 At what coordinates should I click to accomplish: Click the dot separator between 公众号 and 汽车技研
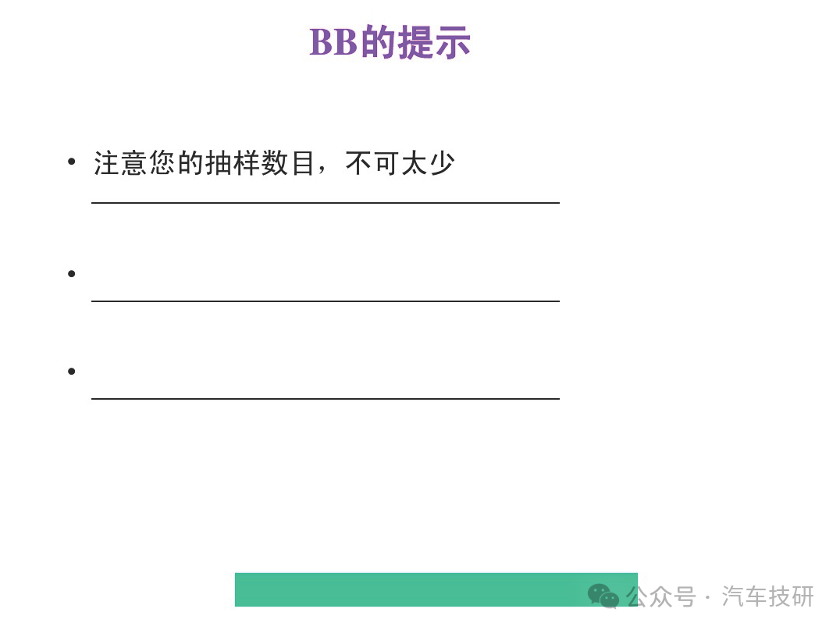click(x=708, y=597)
